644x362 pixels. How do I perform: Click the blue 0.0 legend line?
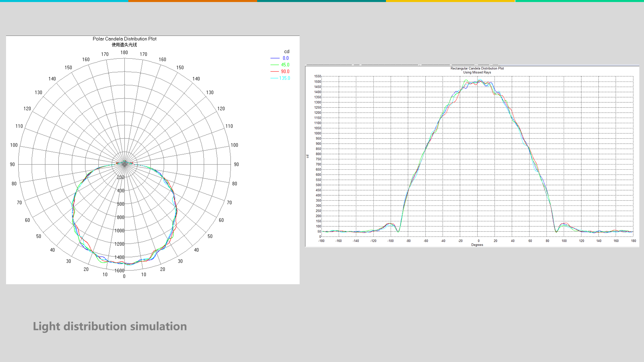point(275,58)
